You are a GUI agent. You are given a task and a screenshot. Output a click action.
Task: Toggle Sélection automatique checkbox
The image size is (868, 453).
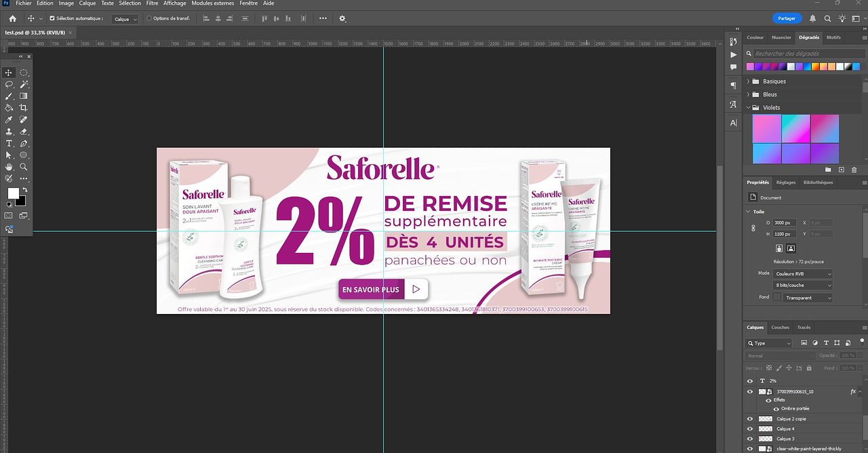coord(52,18)
